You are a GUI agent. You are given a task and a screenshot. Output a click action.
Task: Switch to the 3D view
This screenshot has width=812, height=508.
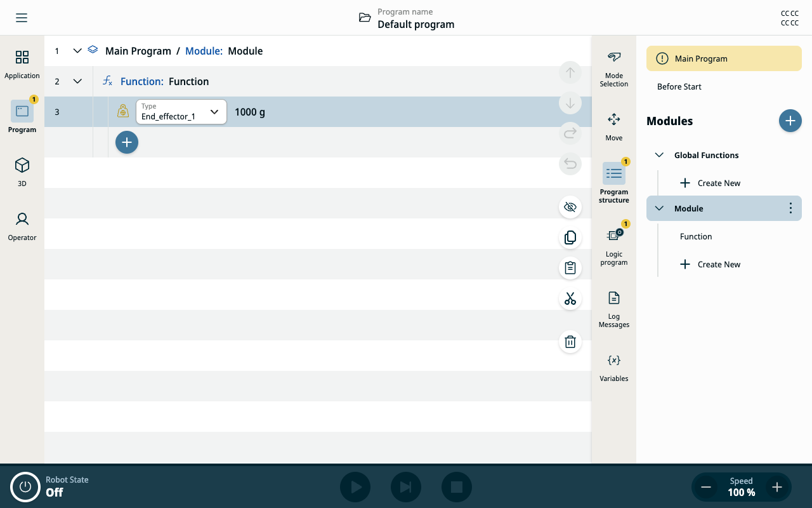[x=22, y=172]
